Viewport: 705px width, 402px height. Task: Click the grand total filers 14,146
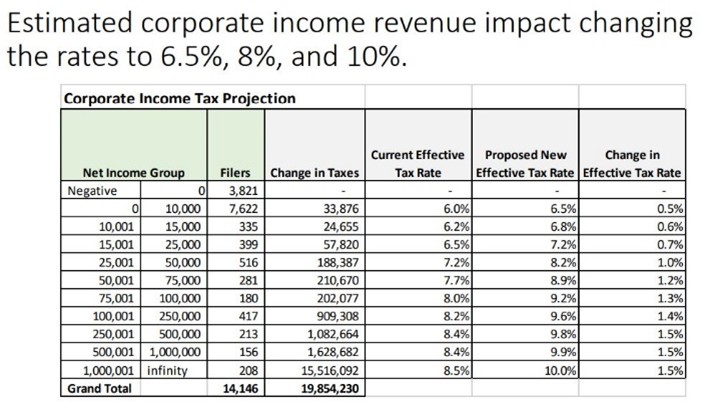point(236,388)
